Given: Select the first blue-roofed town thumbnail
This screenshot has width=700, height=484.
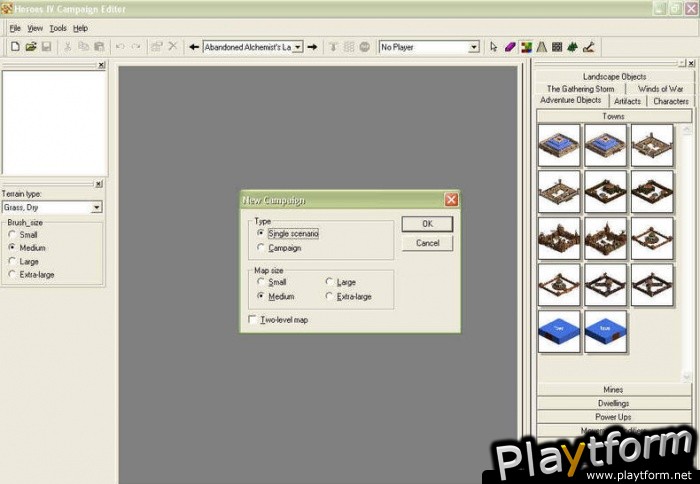Looking at the screenshot, I should (559, 146).
